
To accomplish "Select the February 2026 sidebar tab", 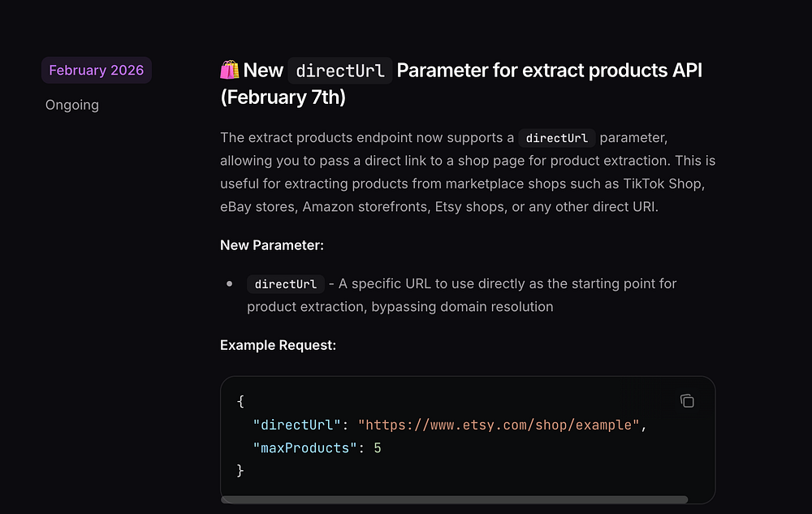I will click(97, 70).
